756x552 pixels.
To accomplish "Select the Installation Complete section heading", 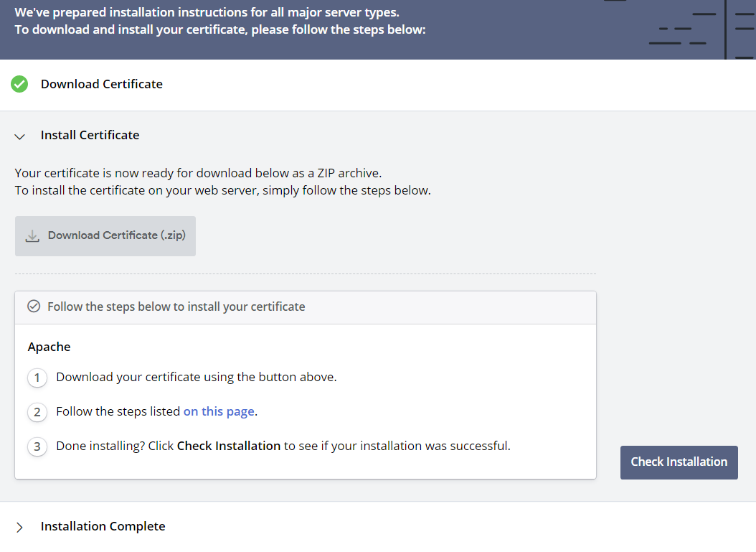I will (103, 526).
